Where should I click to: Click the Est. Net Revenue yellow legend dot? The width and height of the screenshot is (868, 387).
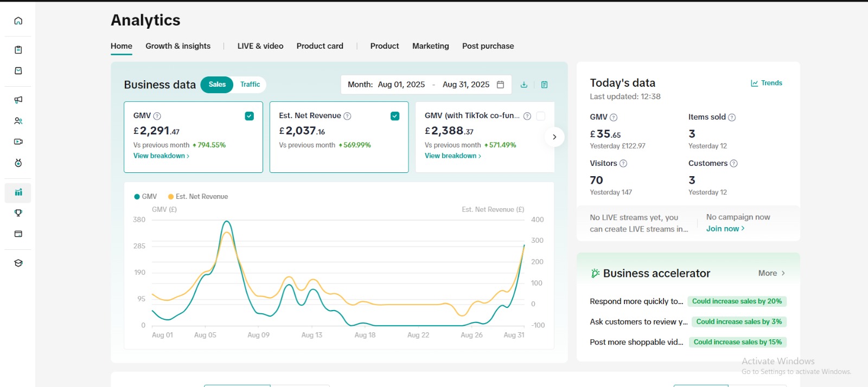point(171,197)
